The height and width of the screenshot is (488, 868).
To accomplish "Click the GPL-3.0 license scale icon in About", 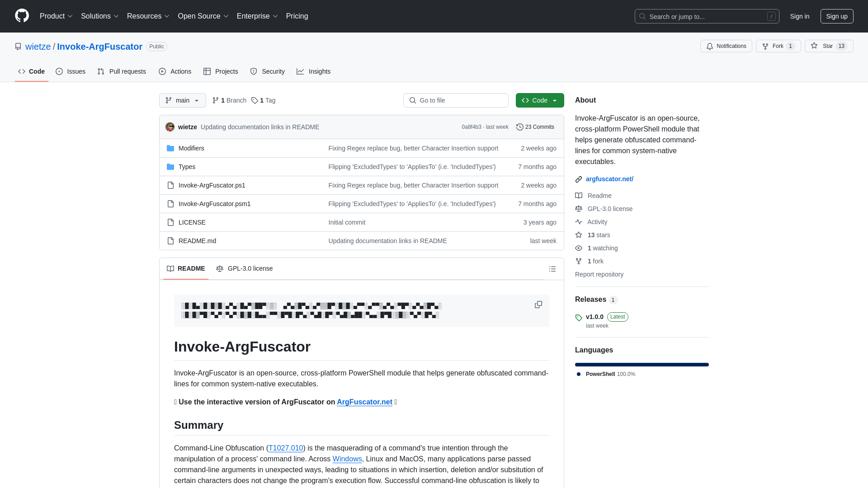I will (x=579, y=209).
